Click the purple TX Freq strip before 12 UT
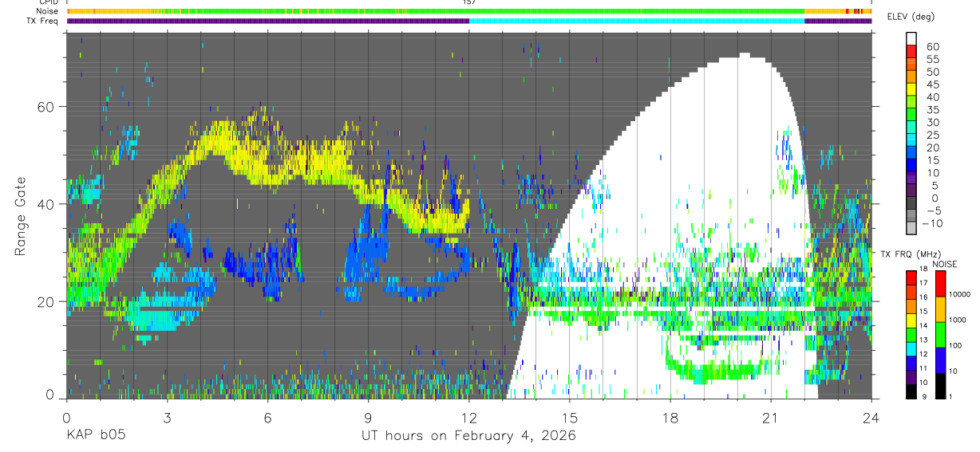 tap(267, 21)
